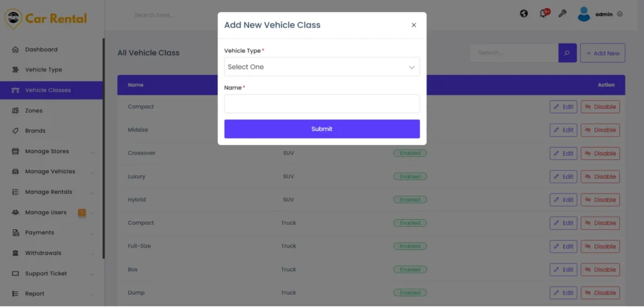Disable the Box truck class
This screenshot has width=644, height=308.
tap(600, 270)
